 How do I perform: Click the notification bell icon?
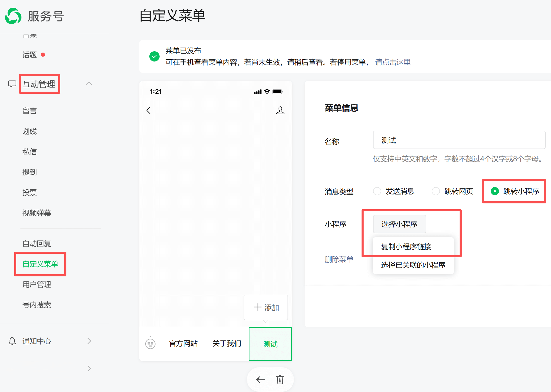pyautogui.click(x=12, y=341)
